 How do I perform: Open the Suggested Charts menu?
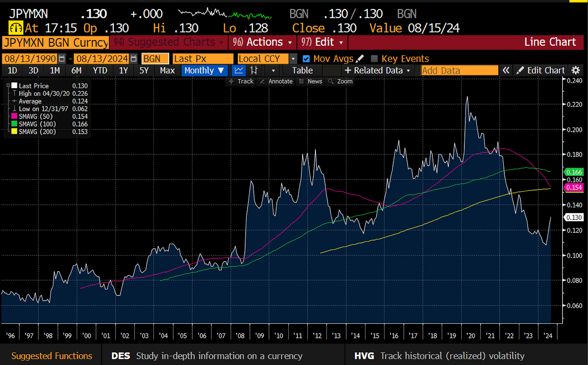click(x=169, y=42)
